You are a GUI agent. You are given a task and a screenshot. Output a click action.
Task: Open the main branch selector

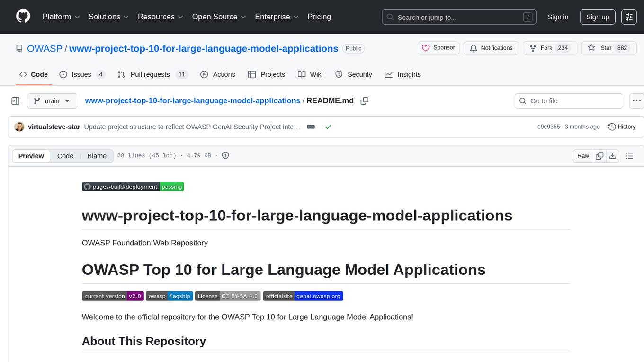tap(52, 101)
